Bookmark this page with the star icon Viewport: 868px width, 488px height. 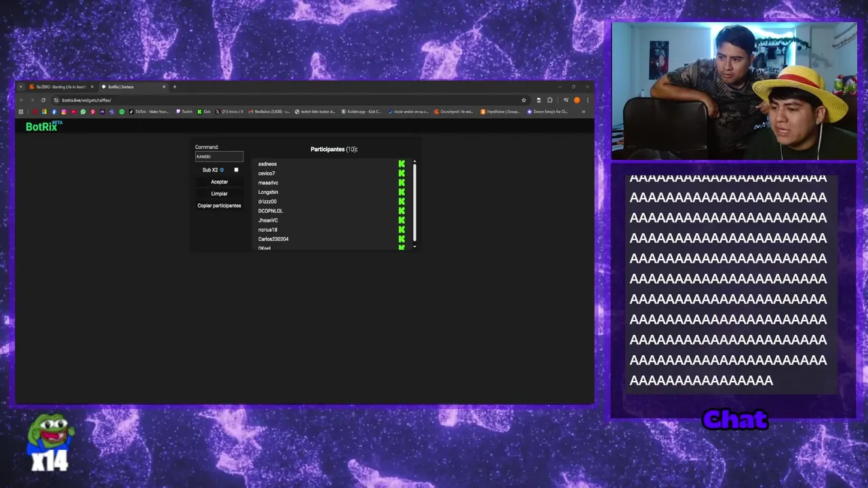[524, 100]
